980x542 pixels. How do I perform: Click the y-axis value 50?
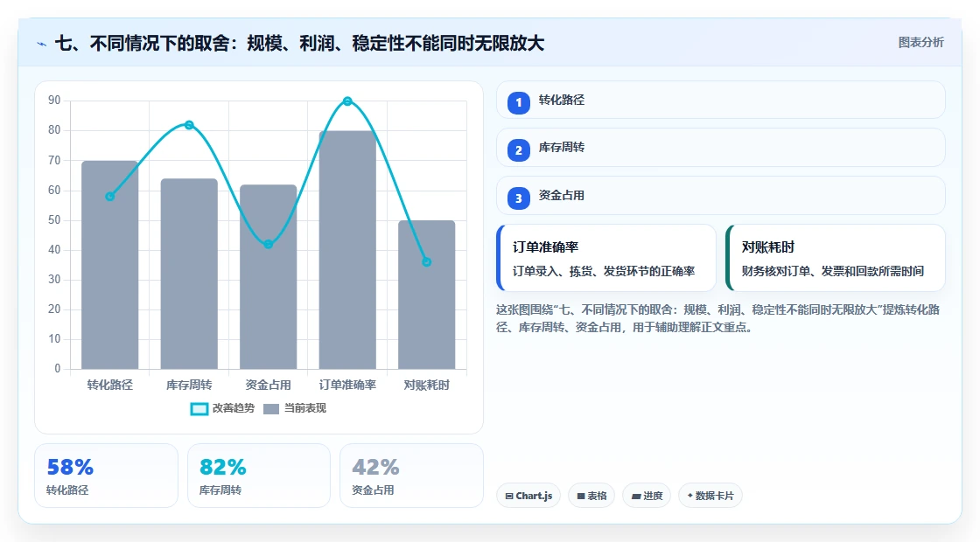(x=54, y=219)
